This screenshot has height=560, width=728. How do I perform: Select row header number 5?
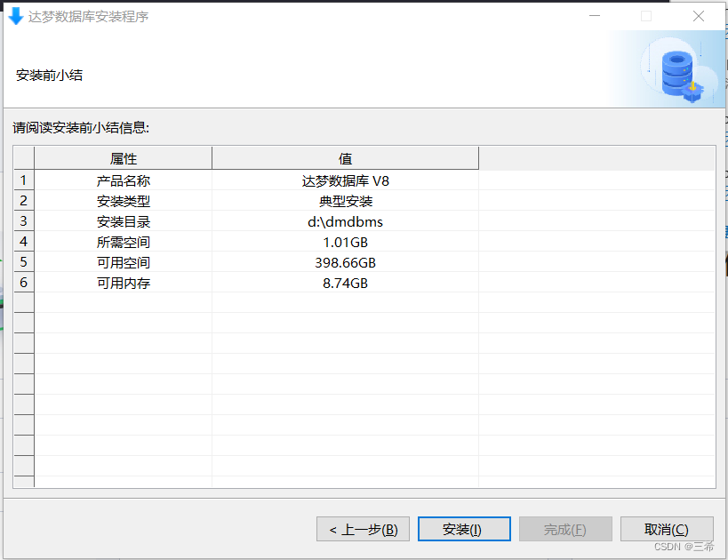(x=24, y=262)
